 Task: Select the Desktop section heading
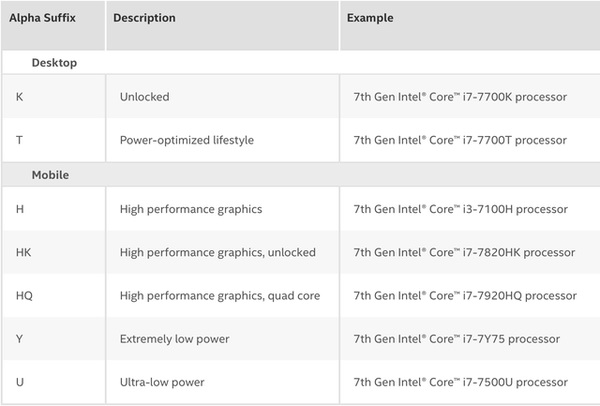(54, 62)
